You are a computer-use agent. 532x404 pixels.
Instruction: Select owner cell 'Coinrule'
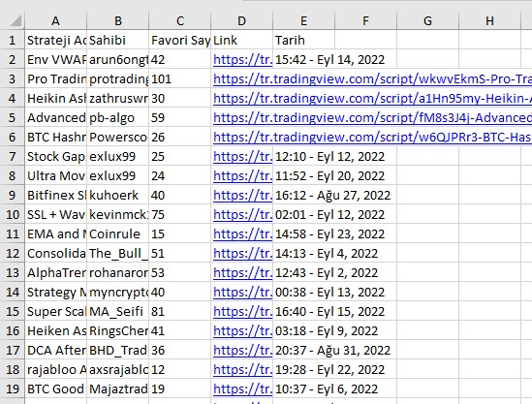pos(117,234)
